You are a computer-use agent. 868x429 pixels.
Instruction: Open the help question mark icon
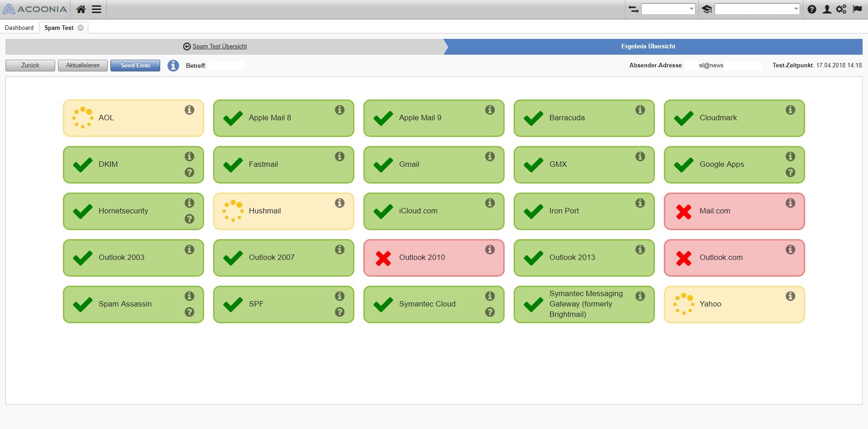point(812,9)
